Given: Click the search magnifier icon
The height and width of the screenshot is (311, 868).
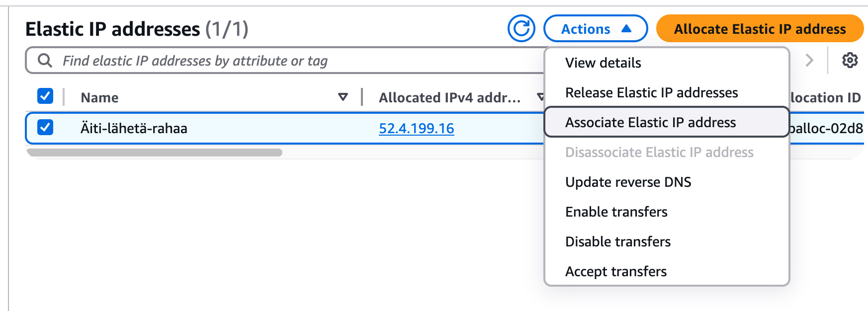Looking at the screenshot, I should 45,61.
